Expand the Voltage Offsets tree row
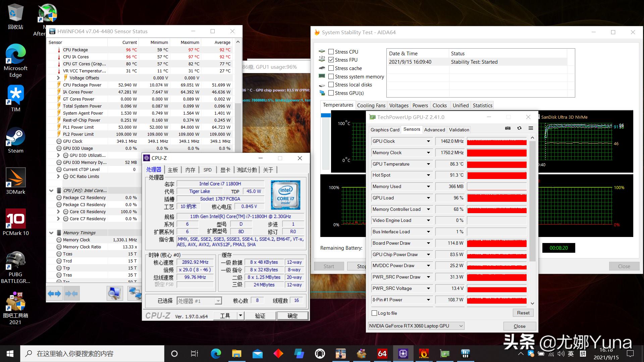The width and height of the screenshot is (644, 362). coord(58,78)
